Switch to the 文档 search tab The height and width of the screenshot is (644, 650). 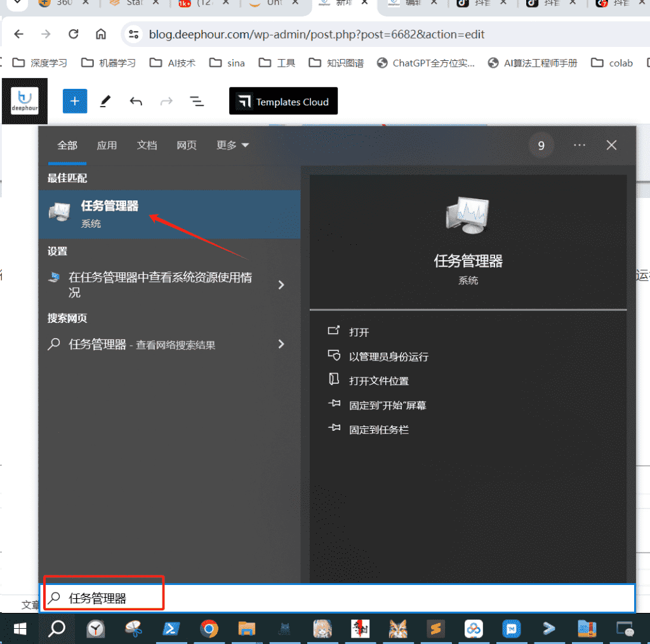coord(147,145)
